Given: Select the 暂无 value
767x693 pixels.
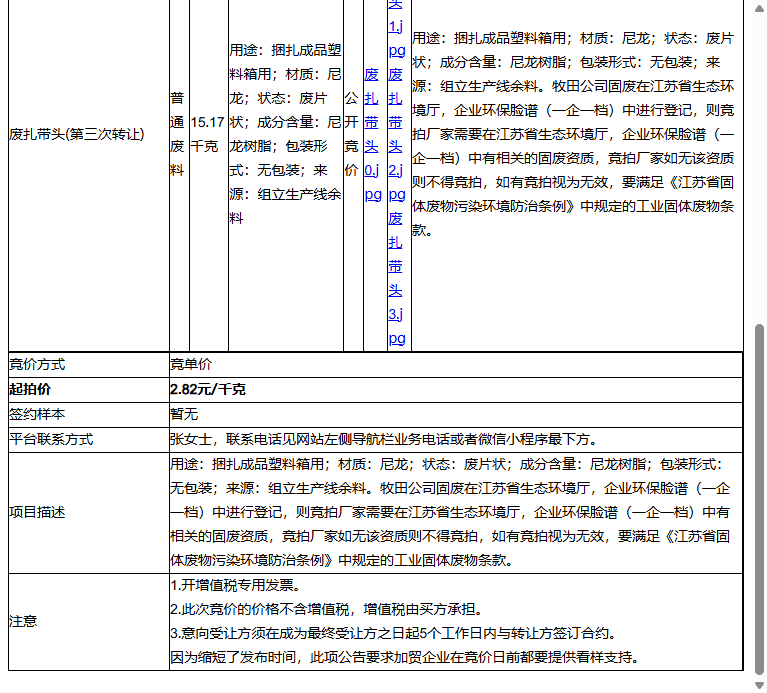Looking at the screenshot, I should 184,414.
